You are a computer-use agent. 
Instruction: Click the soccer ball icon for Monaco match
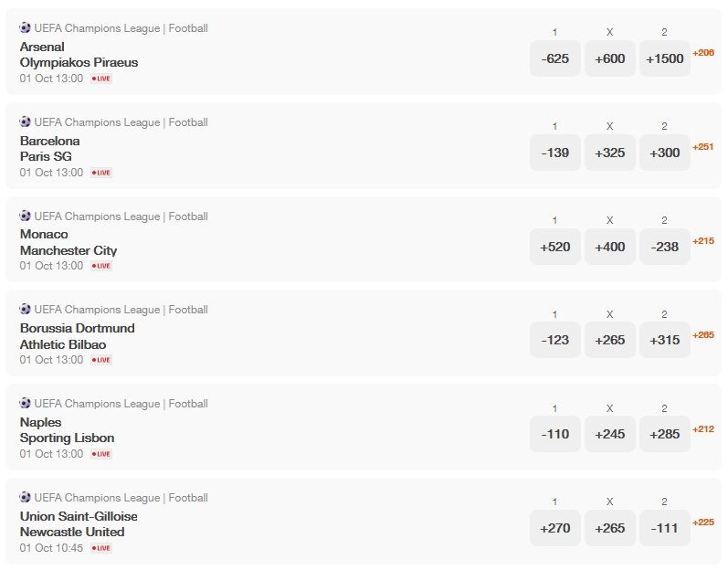[25, 216]
